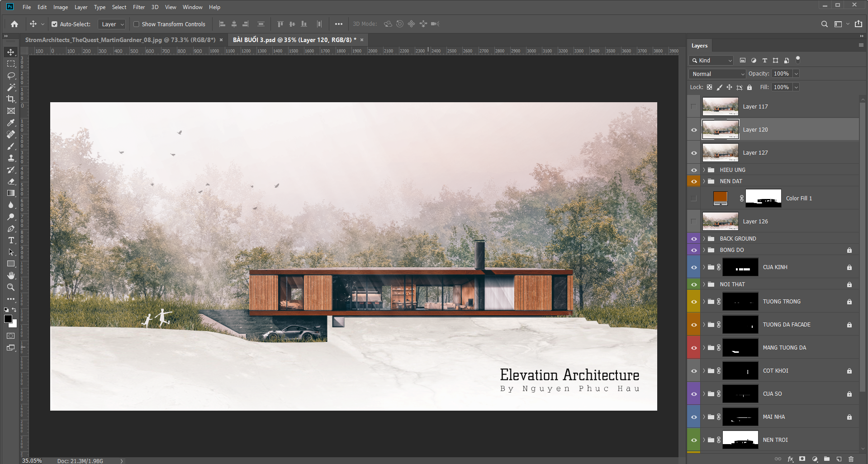The image size is (868, 464).
Task: Open the Filter menu
Action: click(138, 7)
